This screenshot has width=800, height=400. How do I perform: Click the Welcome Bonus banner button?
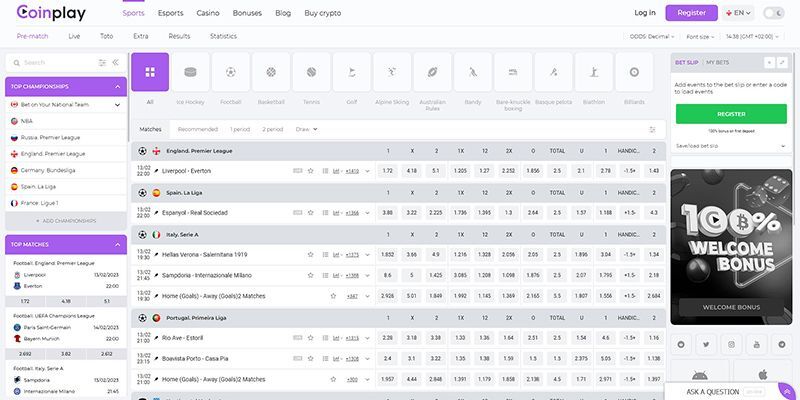[x=731, y=307]
